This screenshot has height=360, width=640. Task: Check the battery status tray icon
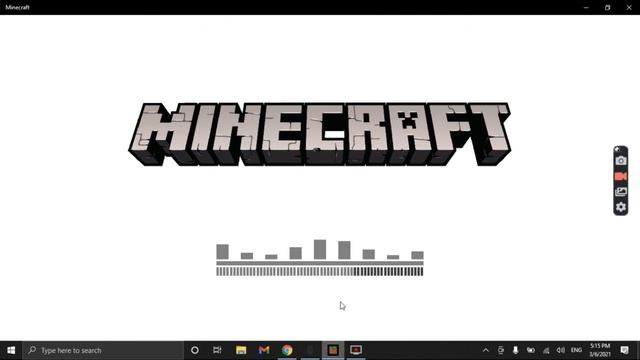(x=531, y=350)
